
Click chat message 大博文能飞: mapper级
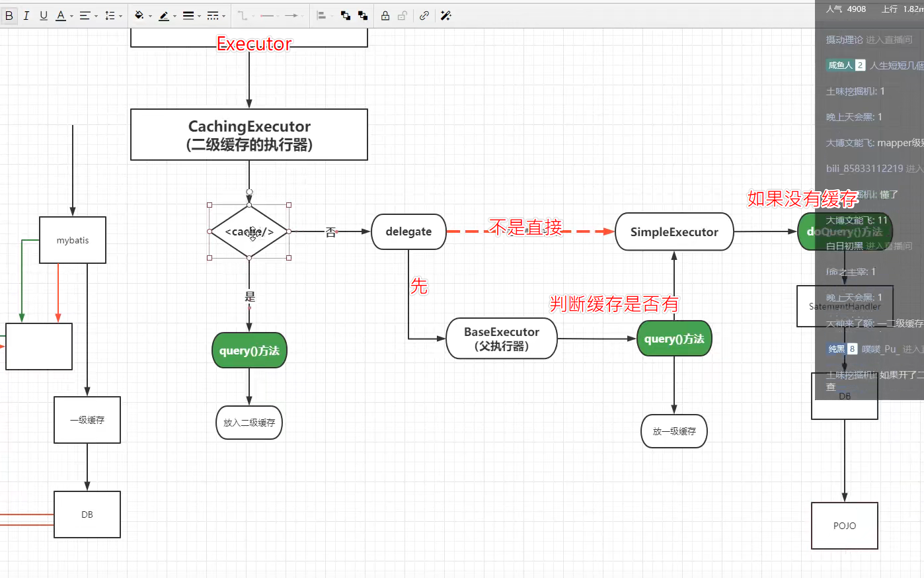[x=874, y=143]
